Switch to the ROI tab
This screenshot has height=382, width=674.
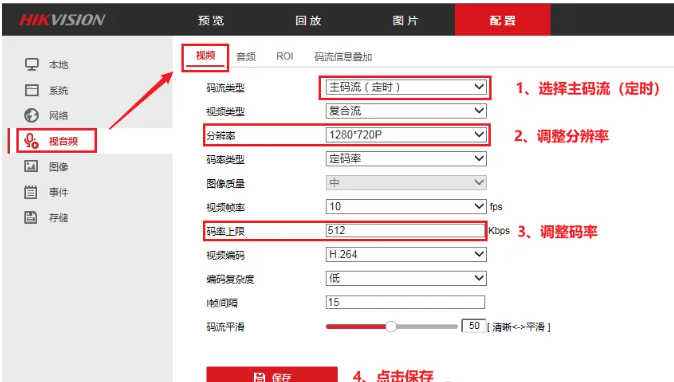click(285, 56)
